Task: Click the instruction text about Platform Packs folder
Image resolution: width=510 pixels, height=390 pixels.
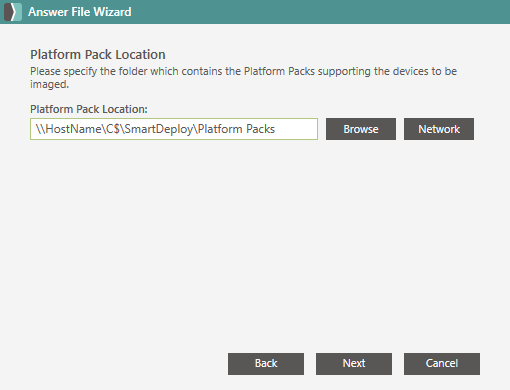Action: point(243,78)
